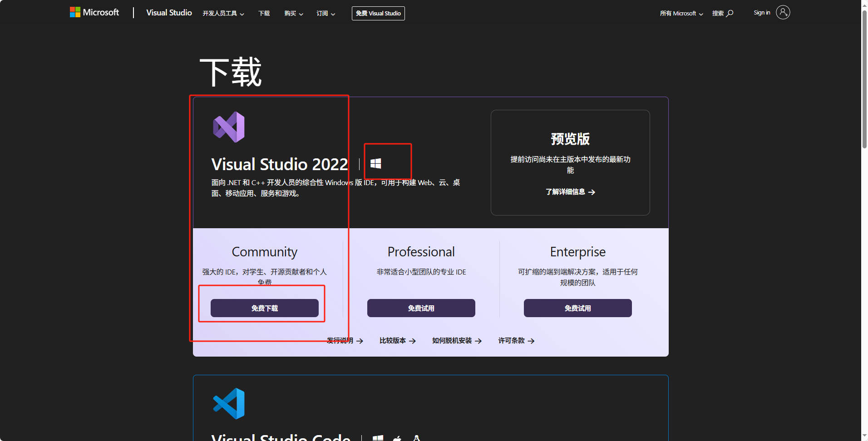Click the 免费 Visual Studio header button
868x441 pixels.
378,13
